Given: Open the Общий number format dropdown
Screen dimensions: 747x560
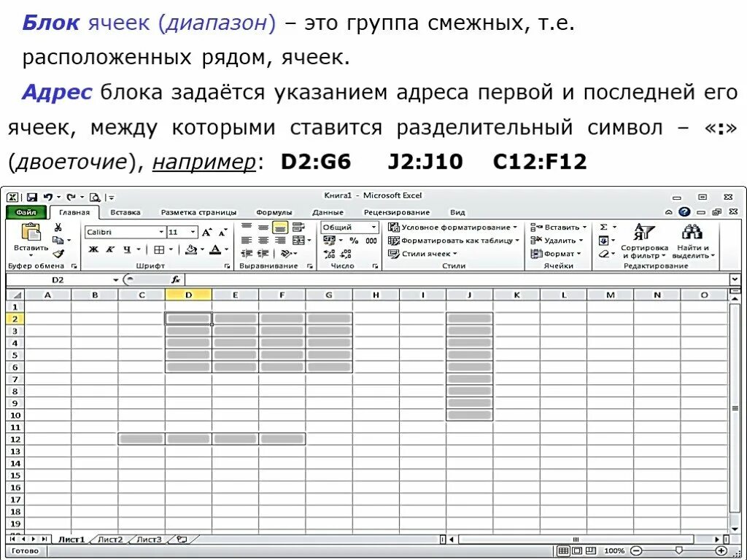Looking at the screenshot, I should [x=374, y=227].
